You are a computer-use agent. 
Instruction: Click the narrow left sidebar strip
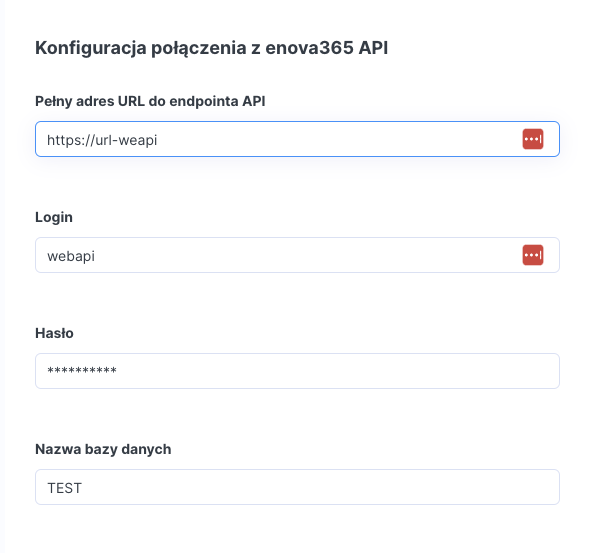pos(3,276)
